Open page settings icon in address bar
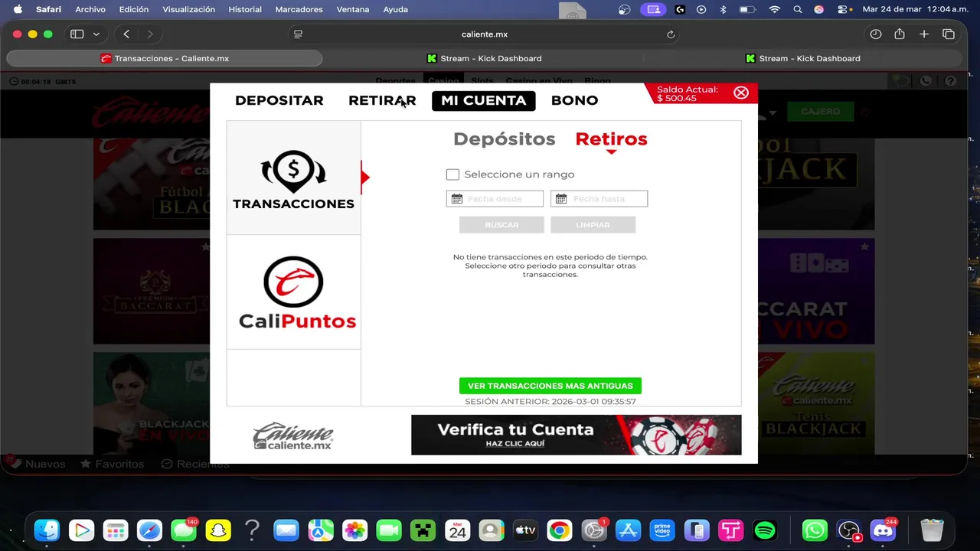The width and height of the screenshot is (980, 551). (298, 34)
